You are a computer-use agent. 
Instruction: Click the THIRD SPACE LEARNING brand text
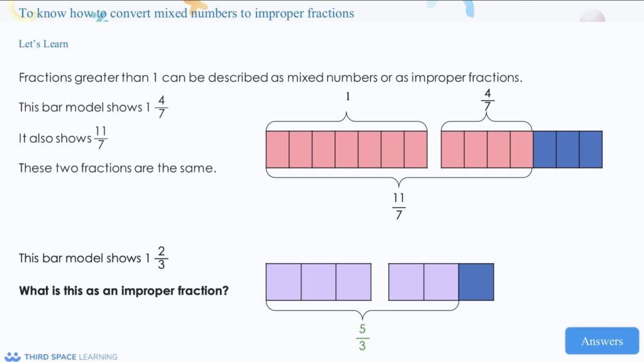70,357
